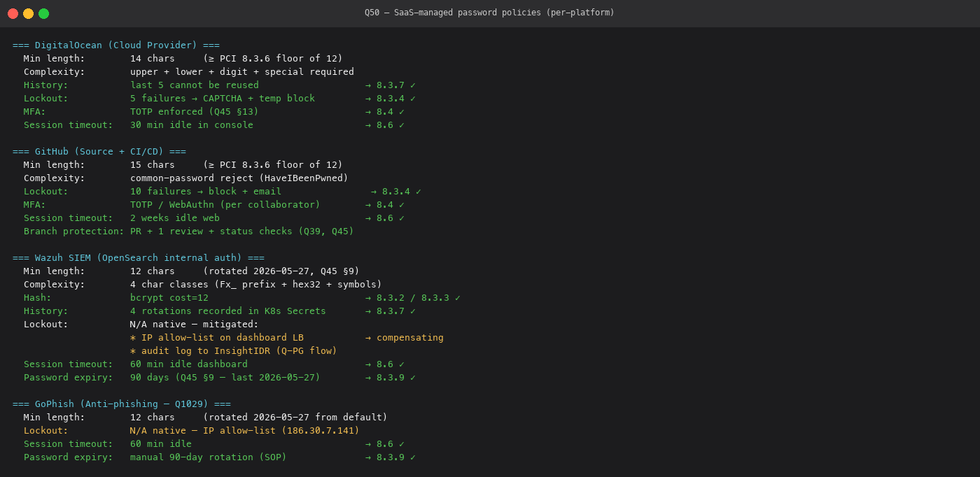The width and height of the screenshot is (980, 477).
Task: Click 'upper + lower + digit + special required' text
Action: [242, 71]
